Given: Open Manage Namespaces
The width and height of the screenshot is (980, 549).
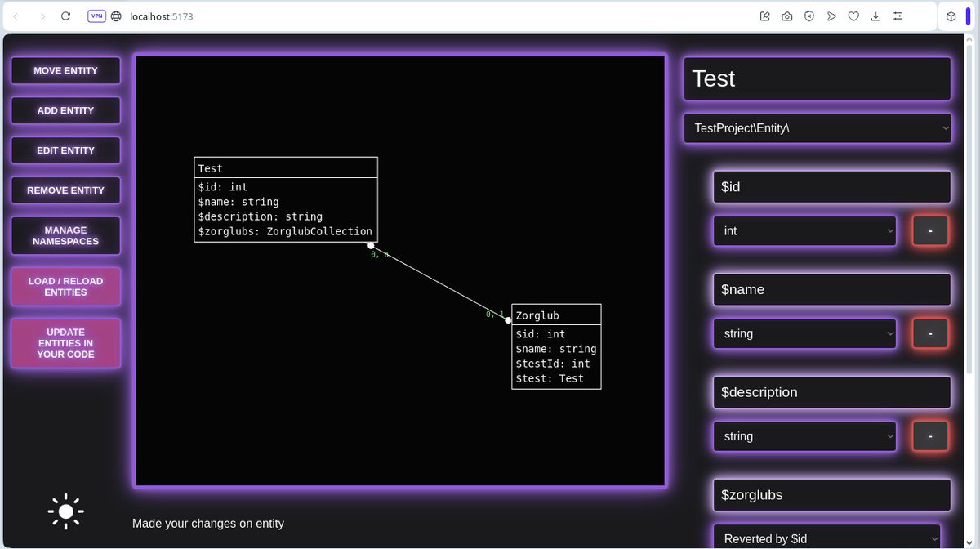Looking at the screenshot, I should (65, 235).
